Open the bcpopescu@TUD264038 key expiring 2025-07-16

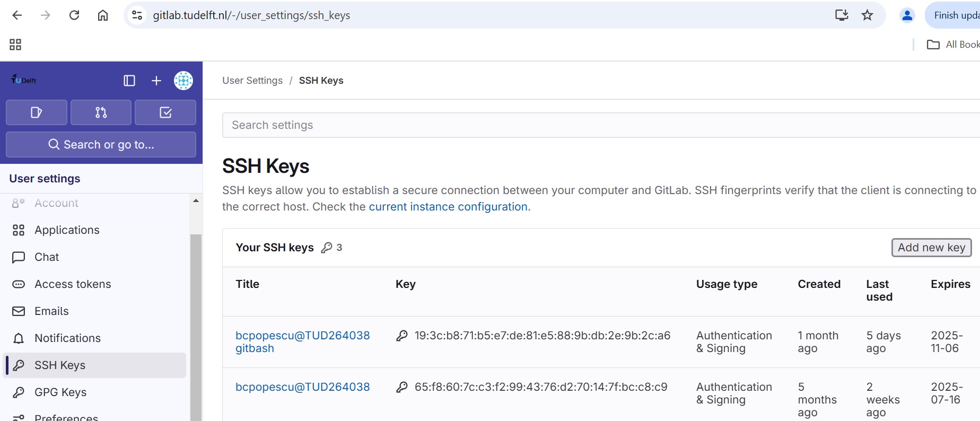click(x=303, y=387)
